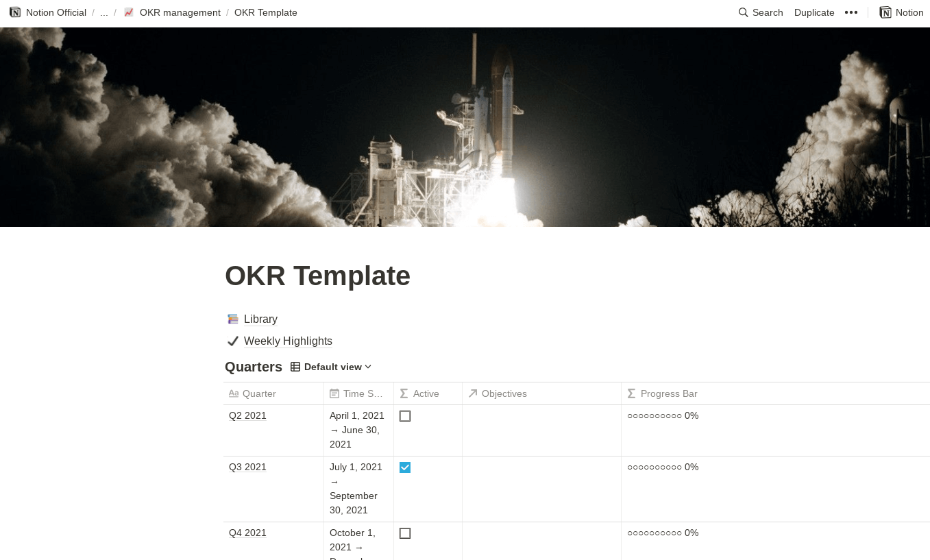Click the Weekly Highlights checkmark icon
The image size is (930, 560).
(x=233, y=341)
